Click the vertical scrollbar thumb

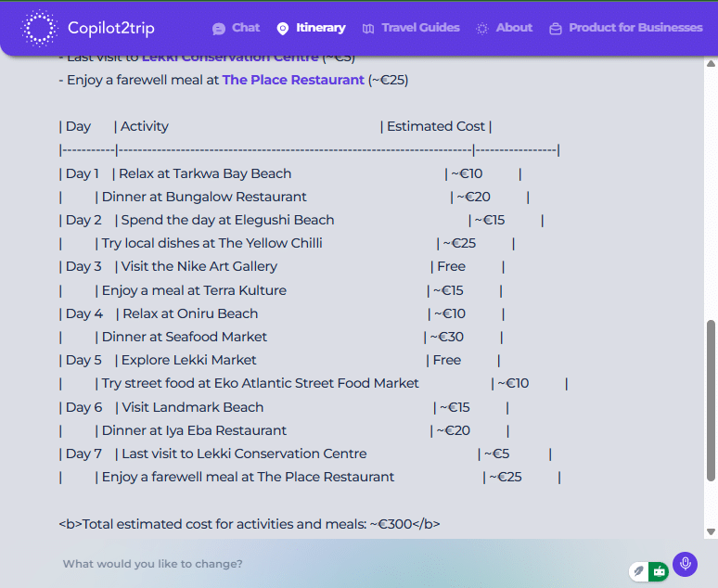pyautogui.click(x=711, y=401)
